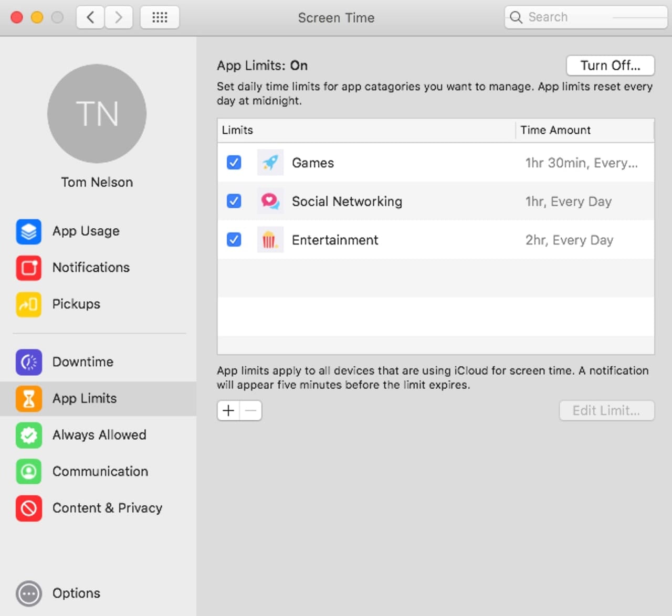Select the App Limits sidebar item
This screenshot has width=672, height=616.
coord(84,399)
